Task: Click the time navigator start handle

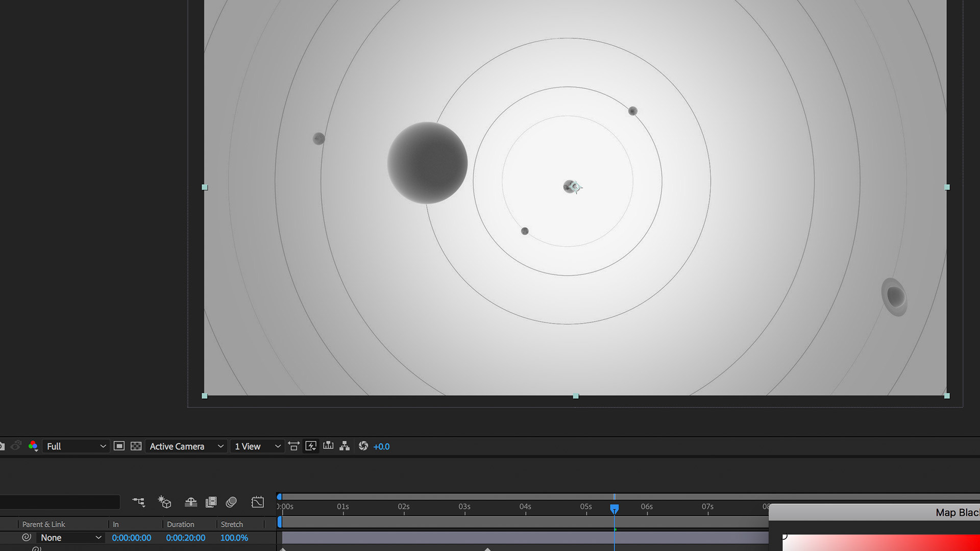Action: [x=279, y=496]
